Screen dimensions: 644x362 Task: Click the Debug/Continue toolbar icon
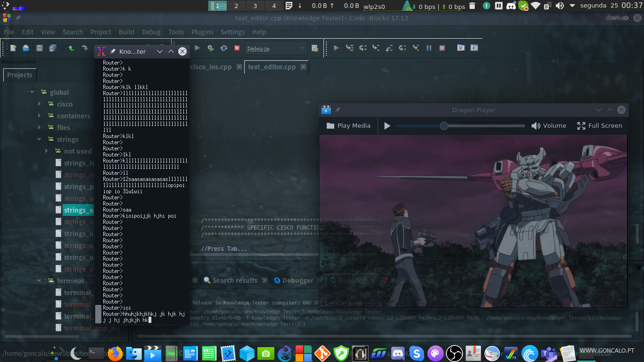point(336,48)
